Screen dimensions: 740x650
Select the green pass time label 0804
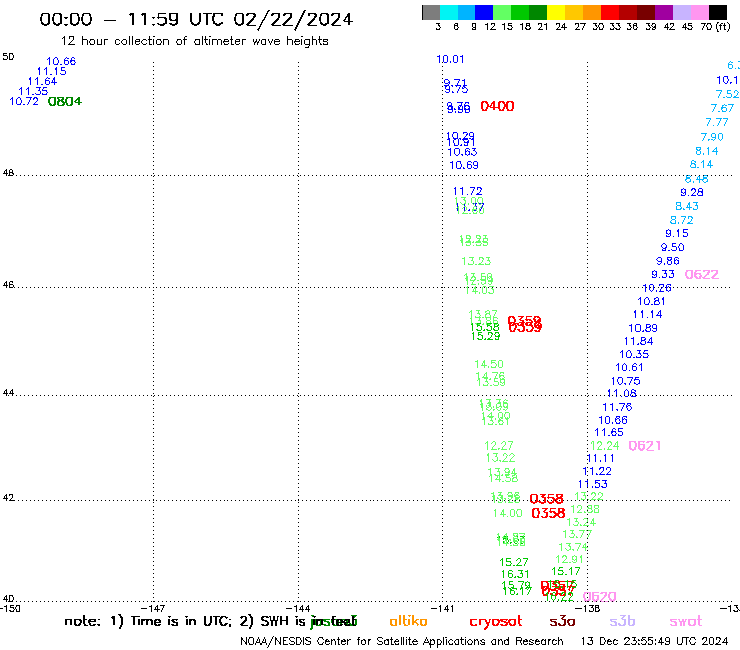[x=65, y=101]
